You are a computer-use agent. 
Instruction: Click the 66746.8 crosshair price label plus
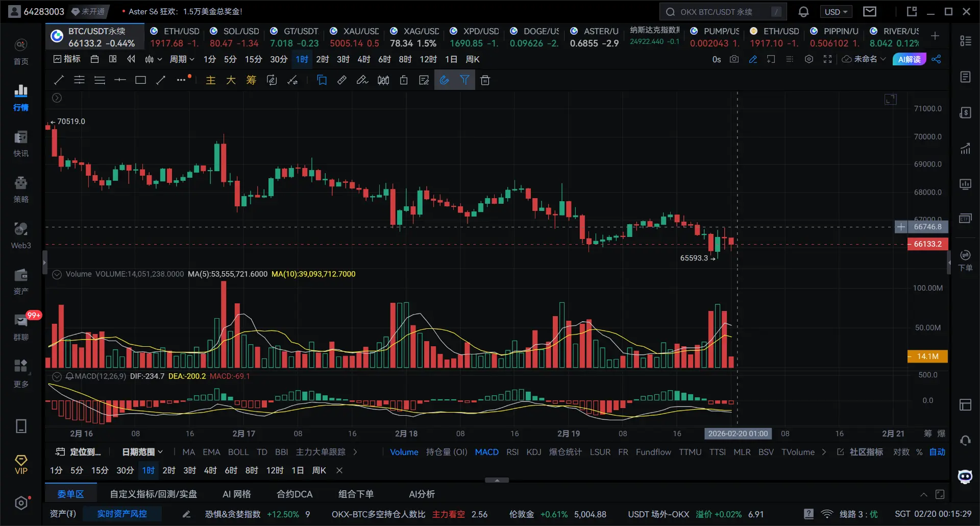[901, 227]
